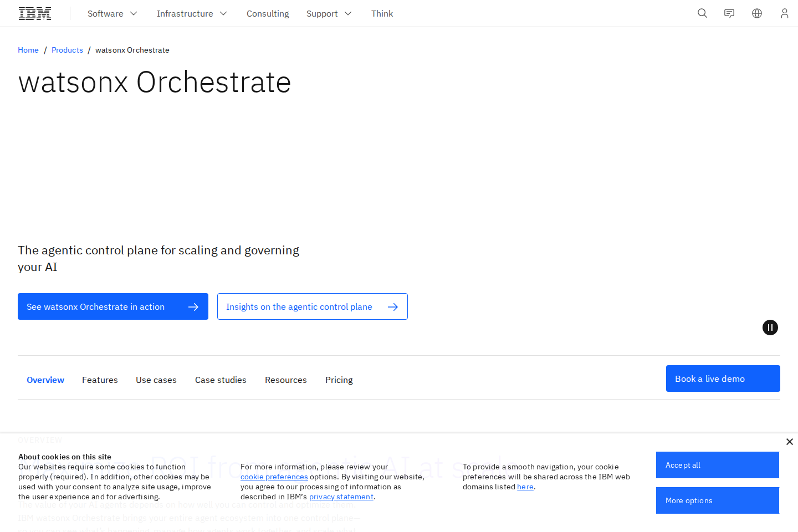Click the IBM logo

pos(35,13)
